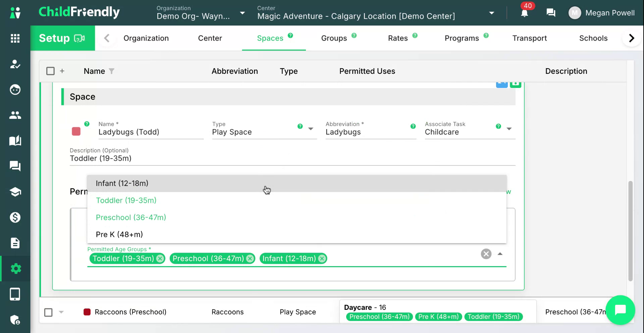
Task: Switch to the Groups tab
Action: coord(334,38)
